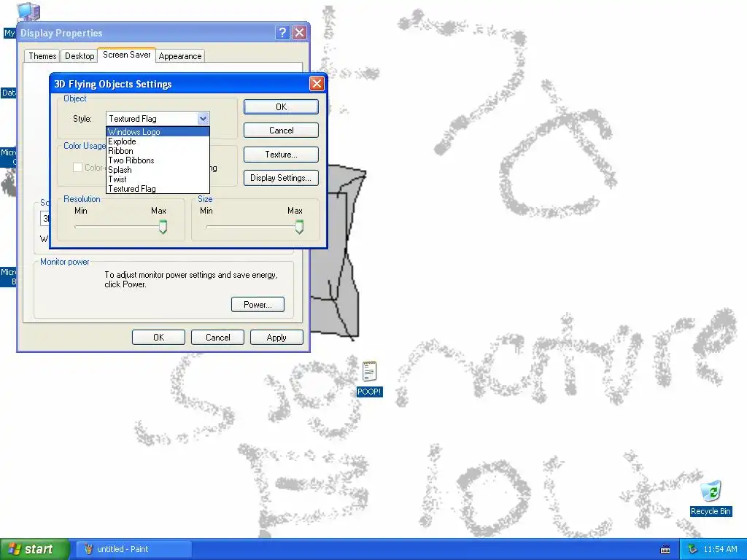Click the My Computer icon behind the dialog
The image size is (747, 560).
point(28,10)
